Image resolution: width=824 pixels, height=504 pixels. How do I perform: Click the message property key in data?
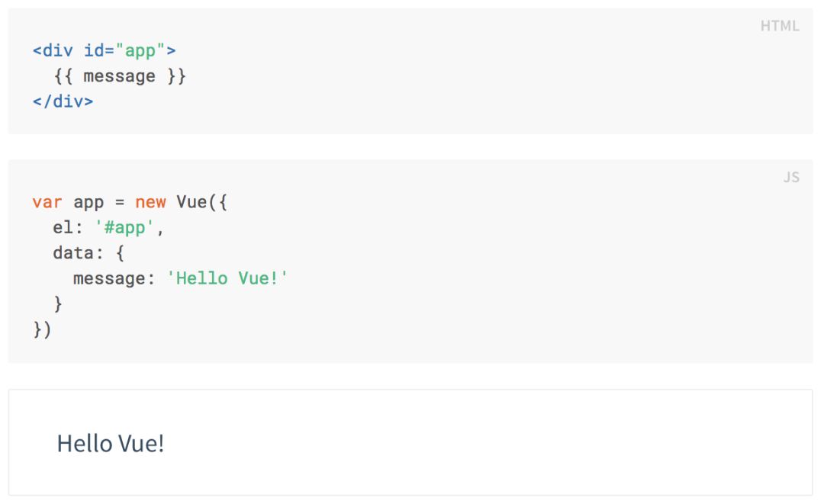click(108, 278)
